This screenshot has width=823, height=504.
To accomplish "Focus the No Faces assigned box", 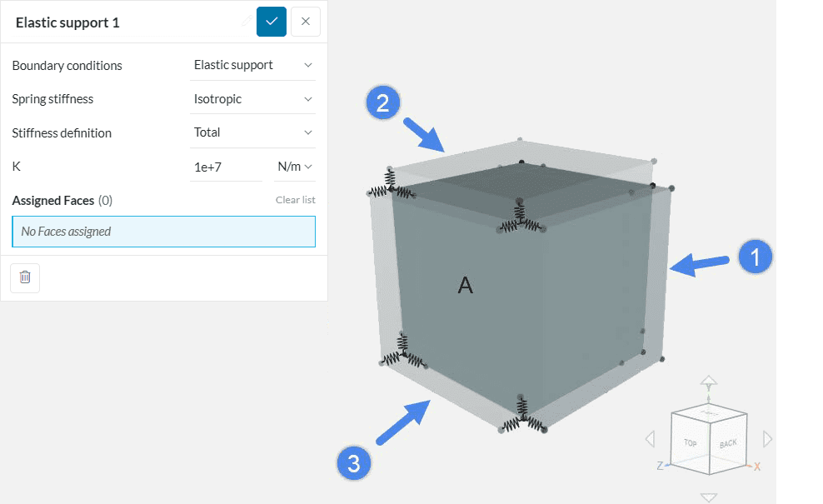I will point(163,232).
